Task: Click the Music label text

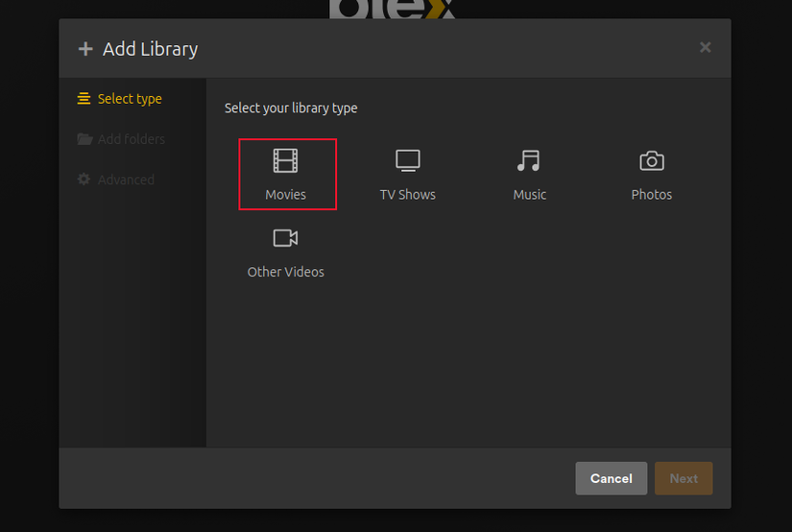Action: click(529, 195)
